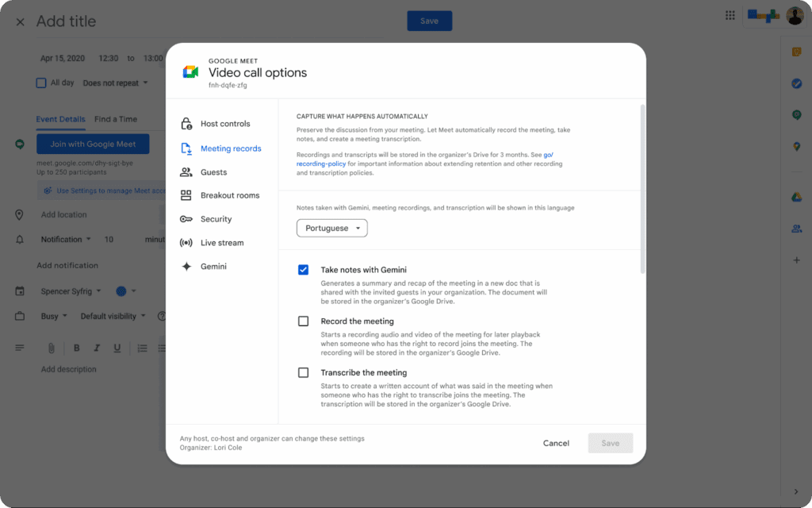Click the green Meet icon beside the Join button

[x=20, y=144]
